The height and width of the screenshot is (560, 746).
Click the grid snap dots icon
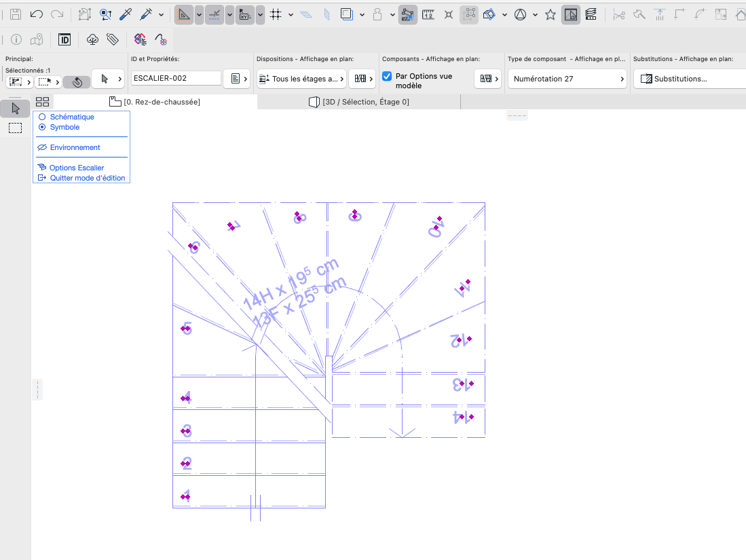coord(276,15)
